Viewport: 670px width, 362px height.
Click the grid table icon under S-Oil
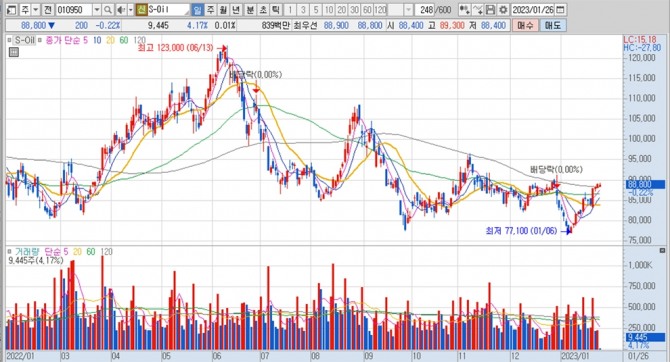pyautogui.click(x=14, y=53)
